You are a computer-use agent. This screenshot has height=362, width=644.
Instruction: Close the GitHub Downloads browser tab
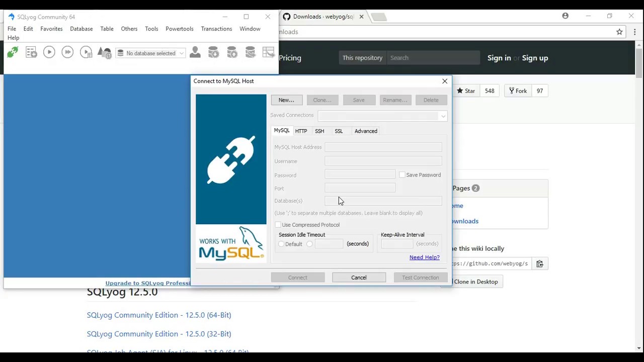point(361,17)
